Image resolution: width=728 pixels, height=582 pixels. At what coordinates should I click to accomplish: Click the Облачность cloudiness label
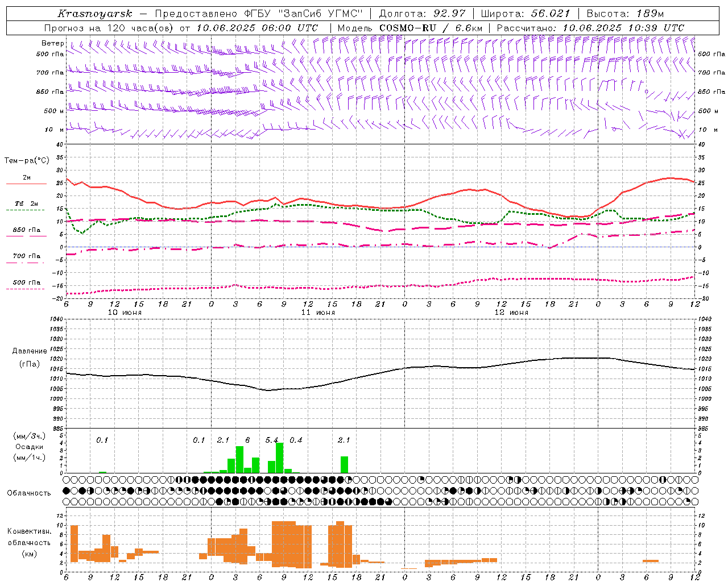click(29, 493)
